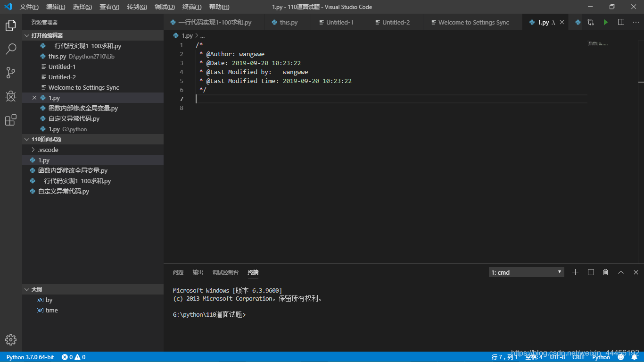Split the terminal pane

tap(591, 272)
